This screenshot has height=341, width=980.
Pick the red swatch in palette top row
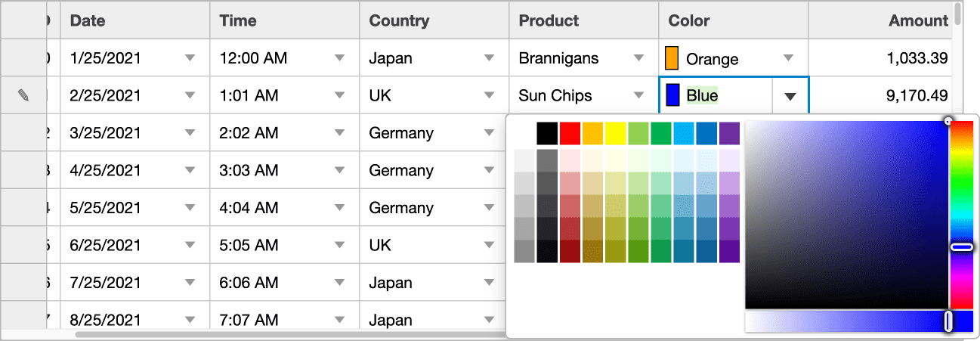[x=570, y=133]
